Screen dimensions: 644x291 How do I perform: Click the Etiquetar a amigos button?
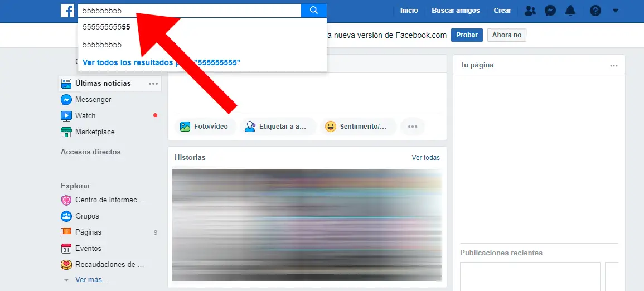point(278,127)
